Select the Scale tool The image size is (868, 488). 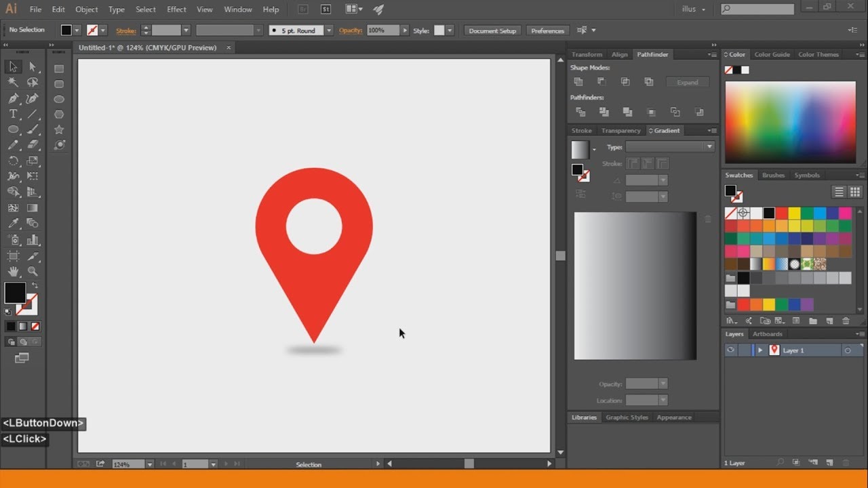[32, 161]
